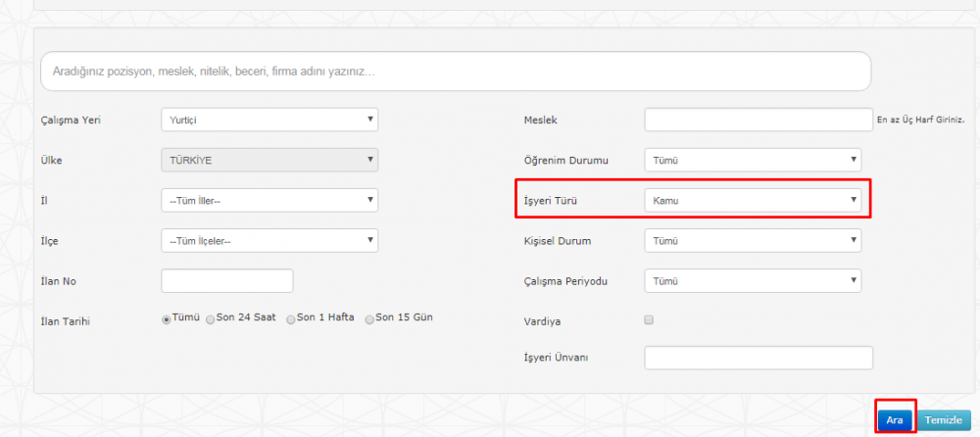Enable the Vardiya checkbox
This screenshot has width=980, height=437.
(649, 319)
